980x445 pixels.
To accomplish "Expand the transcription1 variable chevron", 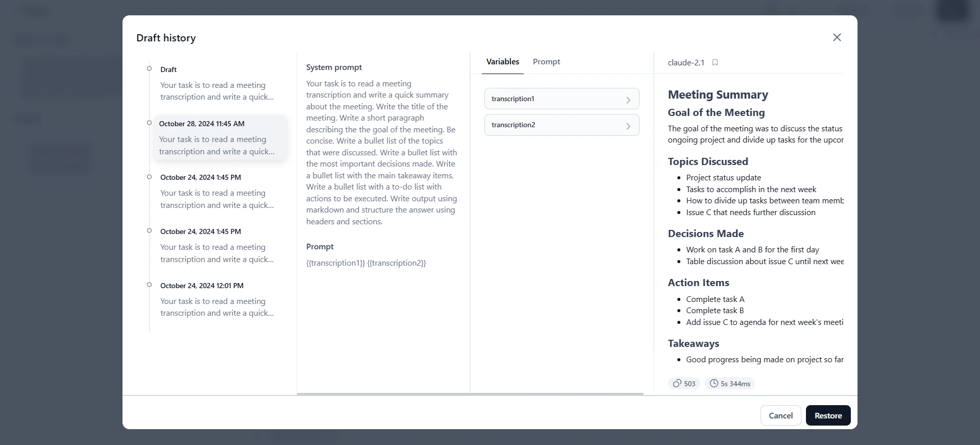I will (x=628, y=100).
